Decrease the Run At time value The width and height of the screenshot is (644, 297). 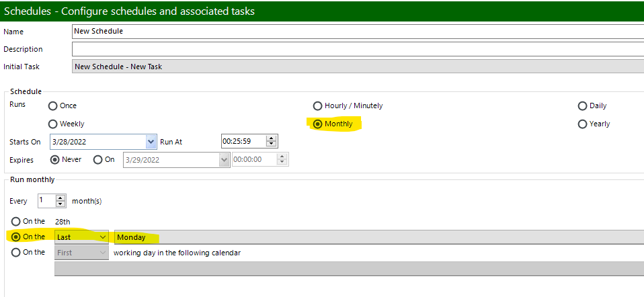click(x=272, y=144)
